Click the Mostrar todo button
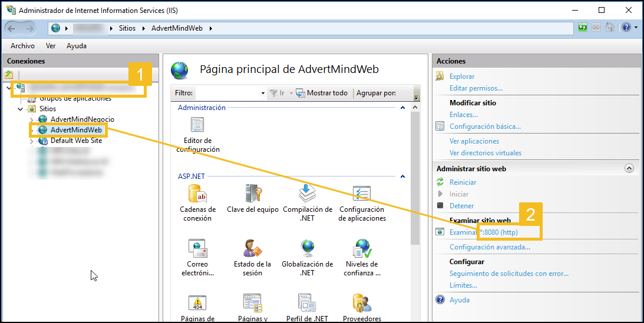644x323 pixels. 322,93
